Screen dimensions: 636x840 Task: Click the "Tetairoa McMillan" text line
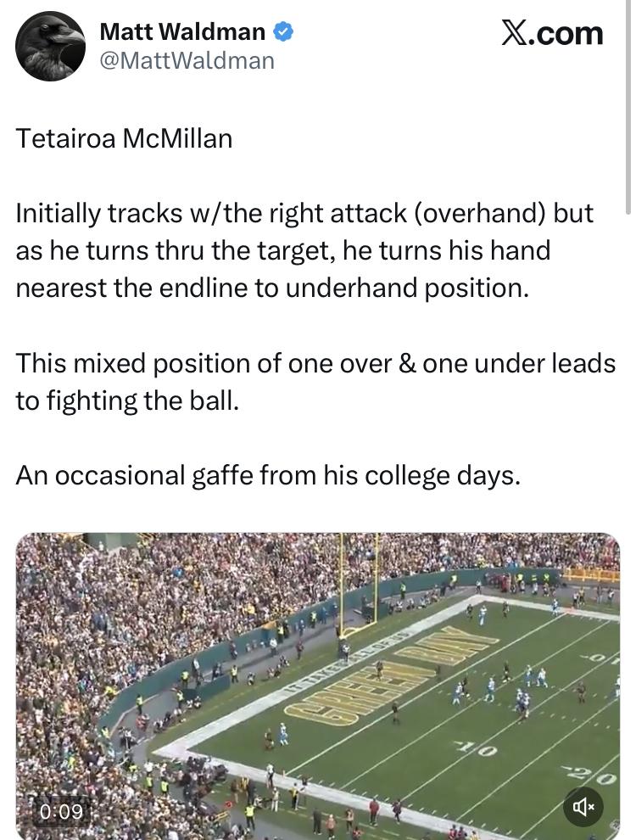[124, 138]
